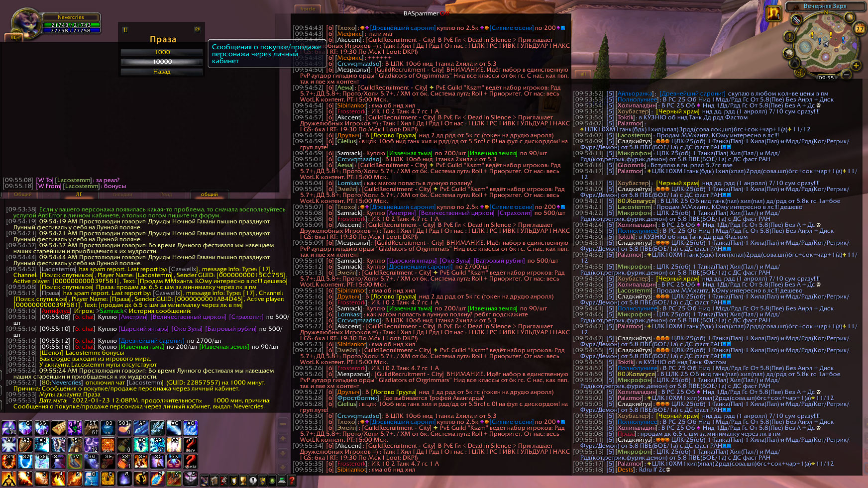The height and width of the screenshot is (488, 868).
Task: Cast the spell on hotkey 1
Action: pyautogui.click(x=9, y=479)
